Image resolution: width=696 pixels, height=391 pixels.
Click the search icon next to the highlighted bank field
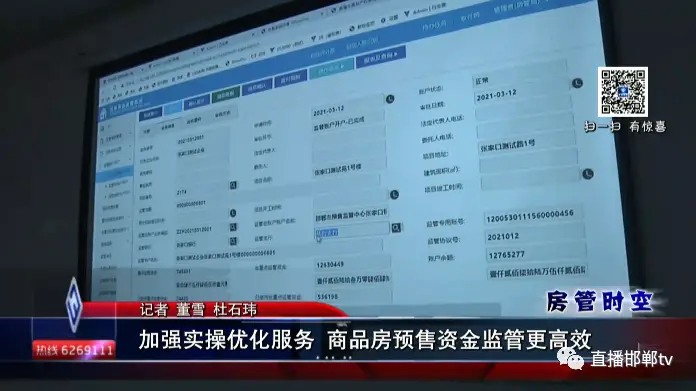pos(396,228)
